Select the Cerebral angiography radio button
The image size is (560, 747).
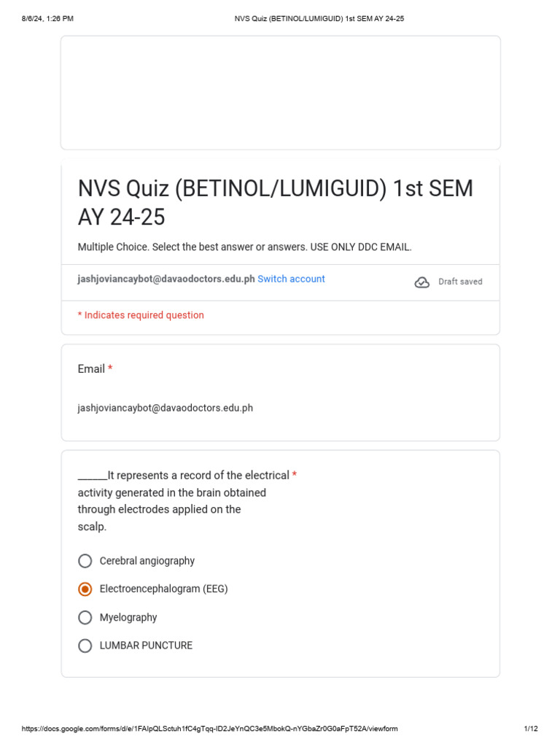(x=85, y=561)
